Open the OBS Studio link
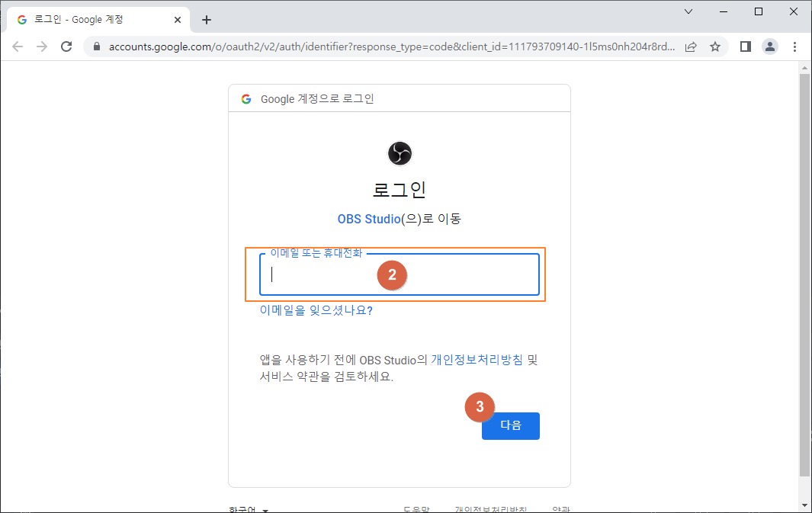Image resolution: width=812 pixels, height=513 pixels. point(369,219)
